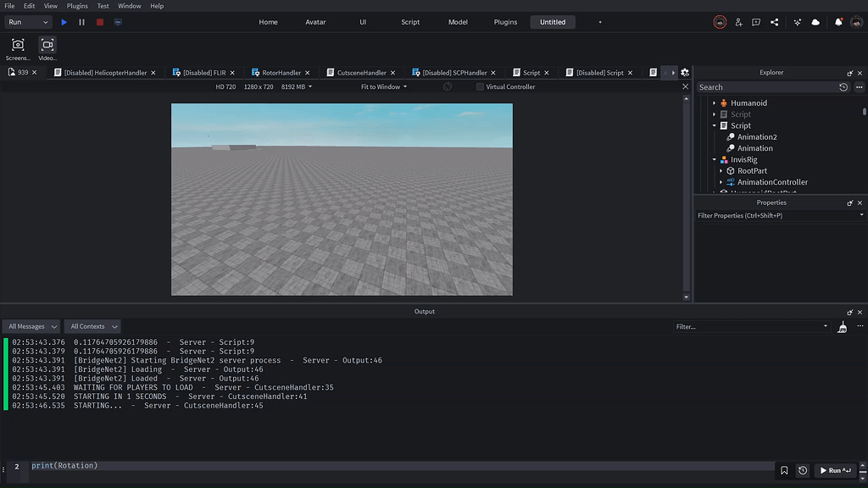
Task: Clear output with the broom icon
Action: coord(842,327)
